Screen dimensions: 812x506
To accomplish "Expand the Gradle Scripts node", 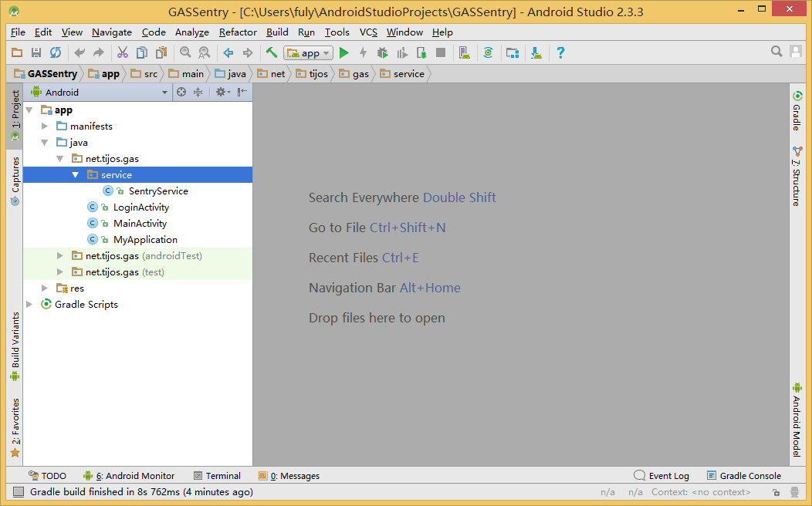I will [29, 304].
